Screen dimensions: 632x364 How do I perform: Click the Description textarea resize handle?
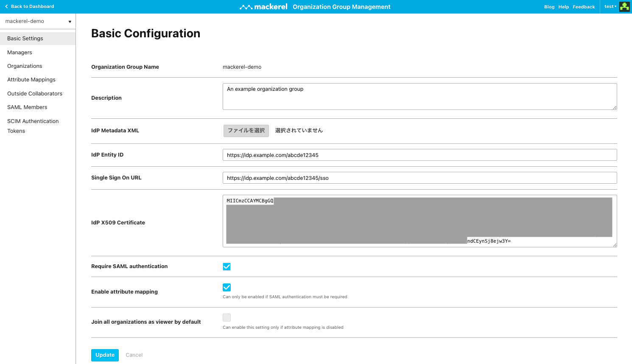click(x=615, y=107)
